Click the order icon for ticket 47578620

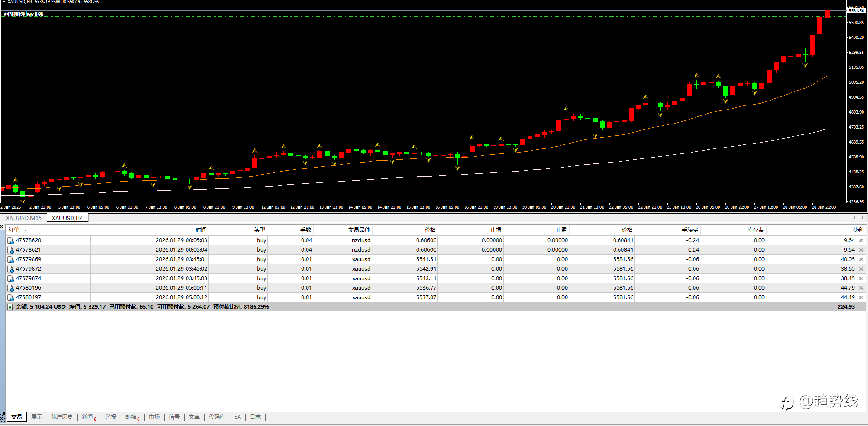10,240
